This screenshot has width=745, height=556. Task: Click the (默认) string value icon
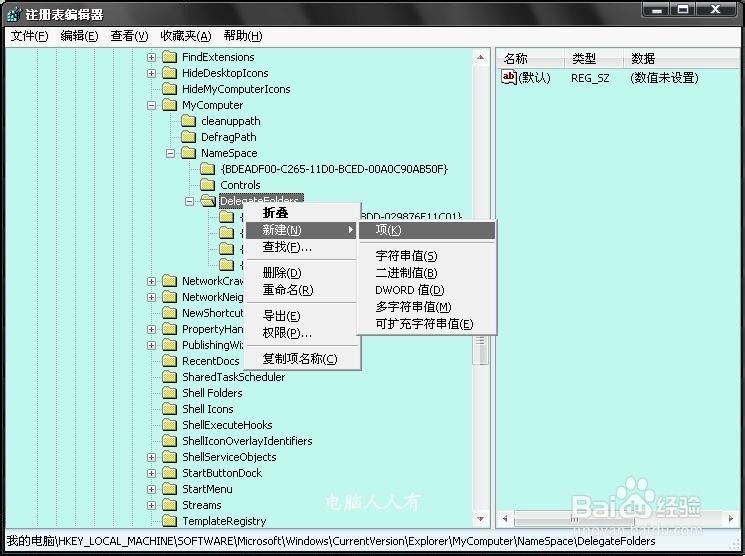point(508,77)
